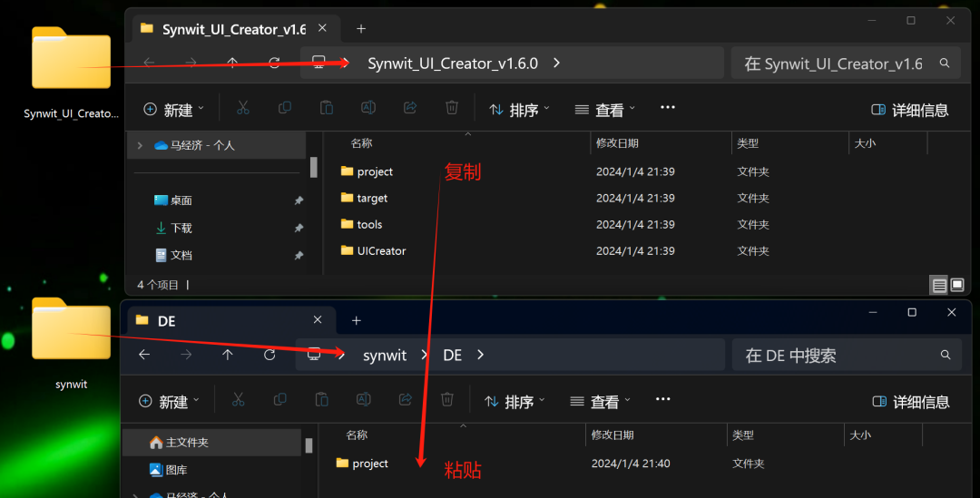Close the DE tab
The image size is (980, 498).
[x=318, y=320]
